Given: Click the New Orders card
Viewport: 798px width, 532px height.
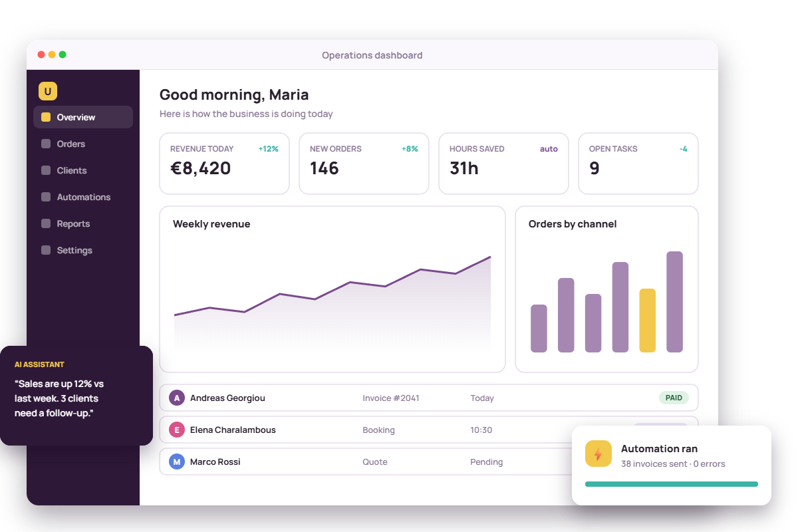Looking at the screenshot, I should pos(364,164).
